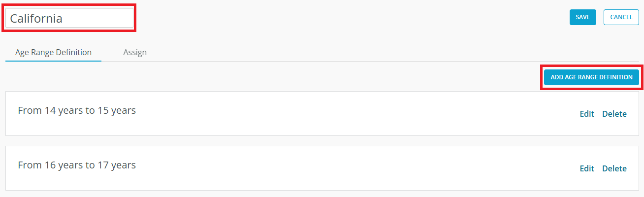The width and height of the screenshot is (644, 197).
Task: Select the 'From 16 years to 17 years' text
Action: coord(77,165)
